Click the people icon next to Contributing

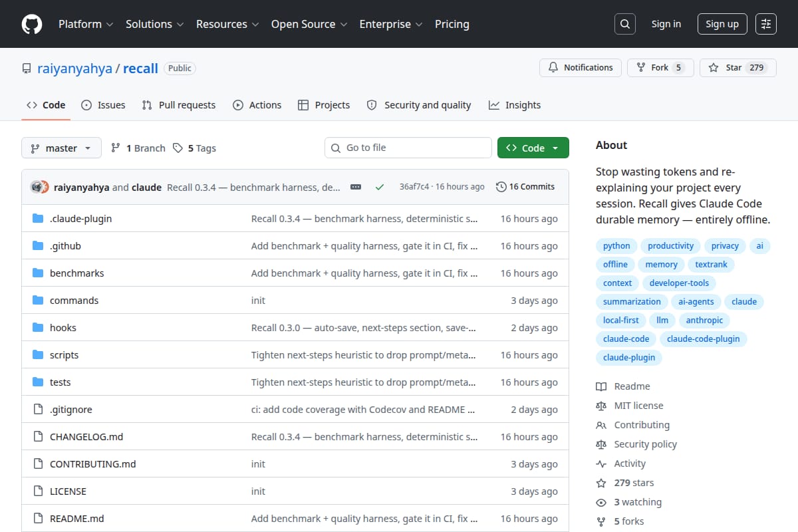[601, 425]
